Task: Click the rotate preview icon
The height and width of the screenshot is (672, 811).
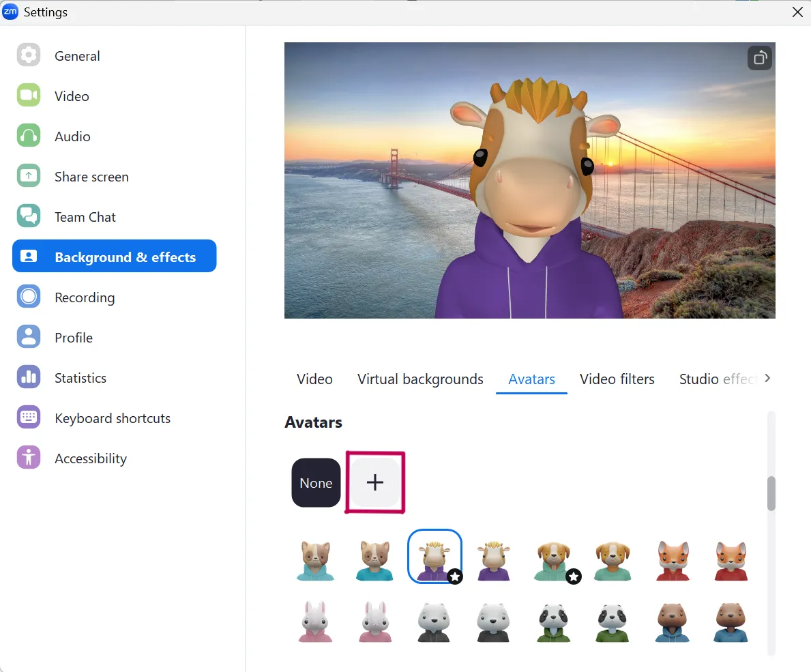Action: pyautogui.click(x=759, y=58)
